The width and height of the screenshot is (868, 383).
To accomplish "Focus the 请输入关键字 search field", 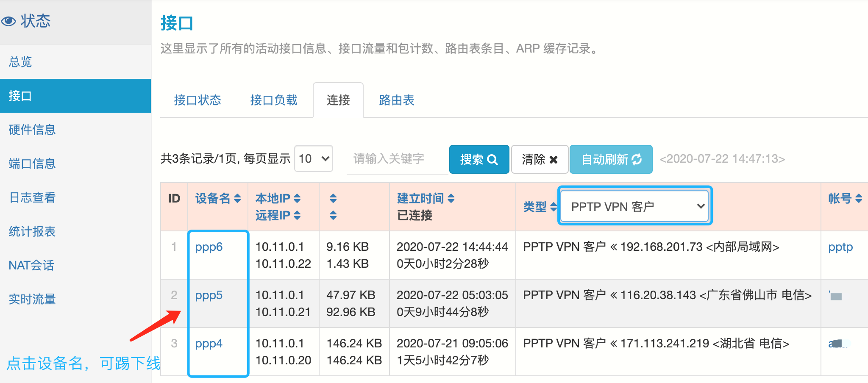I will [x=397, y=159].
